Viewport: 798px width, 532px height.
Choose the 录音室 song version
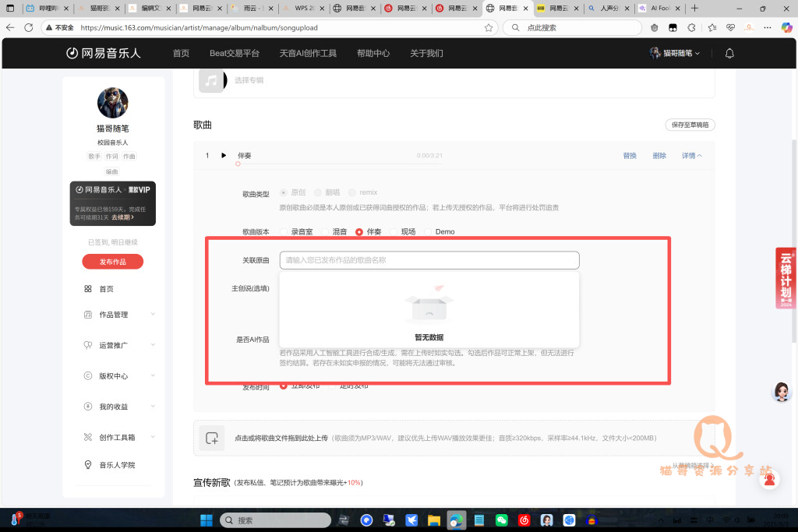(x=284, y=232)
